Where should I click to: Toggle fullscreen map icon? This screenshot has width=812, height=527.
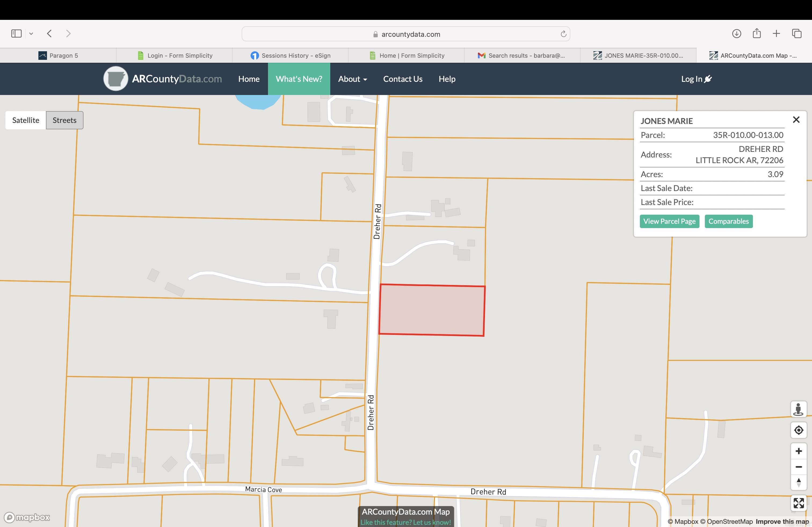coord(798,503)
